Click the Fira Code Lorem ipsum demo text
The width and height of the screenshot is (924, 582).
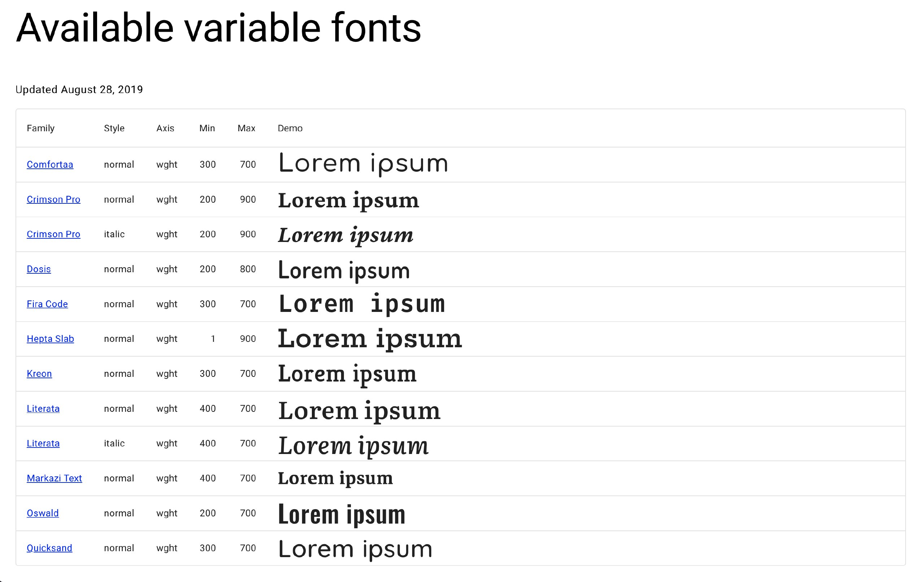tap(361, 304)
